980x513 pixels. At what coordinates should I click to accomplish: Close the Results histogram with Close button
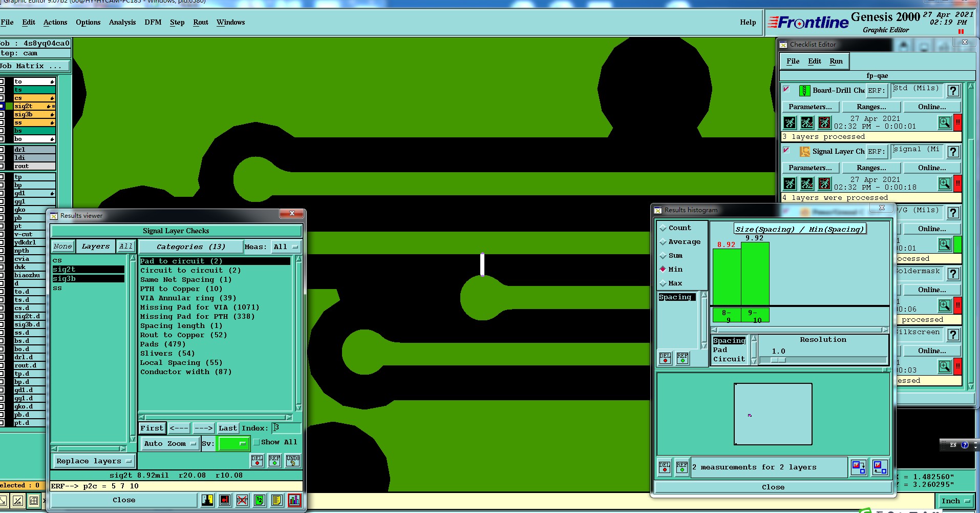tap(773, 487)
